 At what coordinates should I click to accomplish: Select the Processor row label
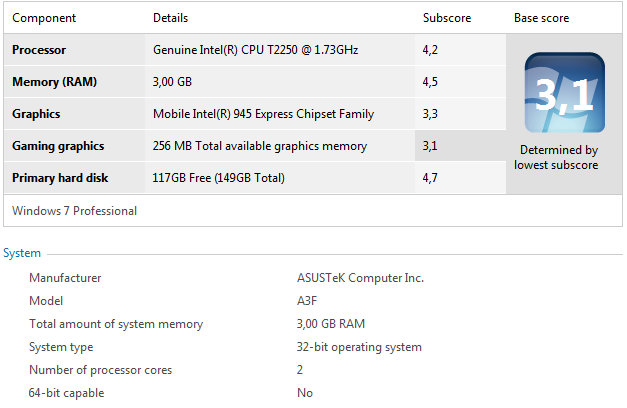(x=40, y=50)
